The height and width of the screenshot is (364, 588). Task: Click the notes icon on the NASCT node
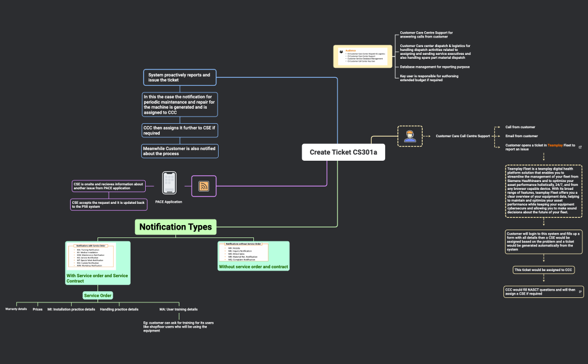(x=580, y=292)
